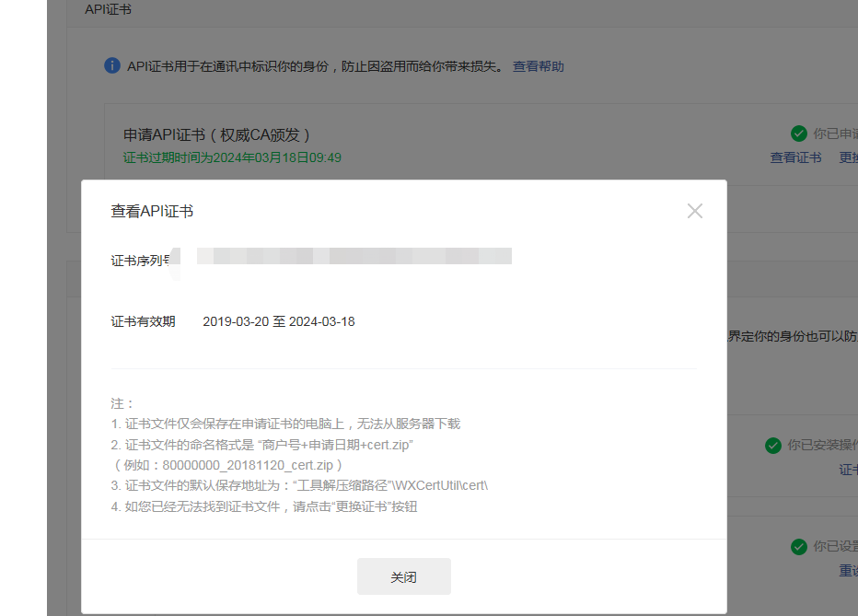
Task: Click the example 80000000_20181120_cert.zip text
Action: coord(227,465)
